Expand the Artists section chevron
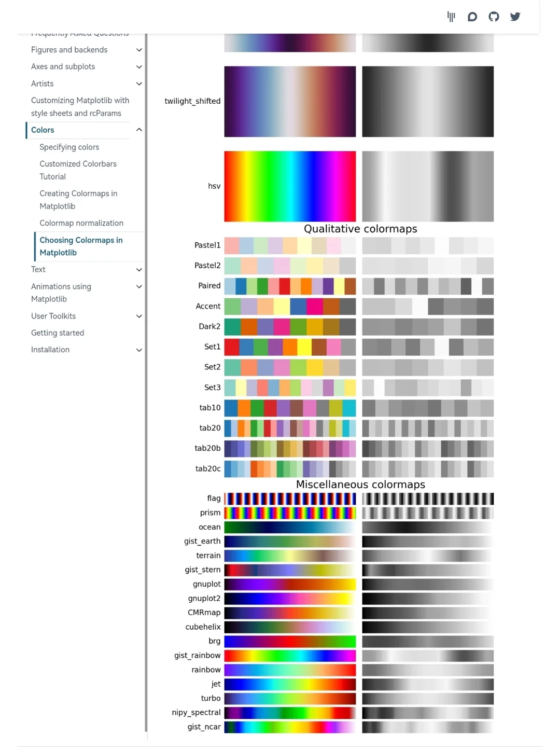The height and width of the screenshot is (747, 560). pyautogui.click(x=139, y=84)
